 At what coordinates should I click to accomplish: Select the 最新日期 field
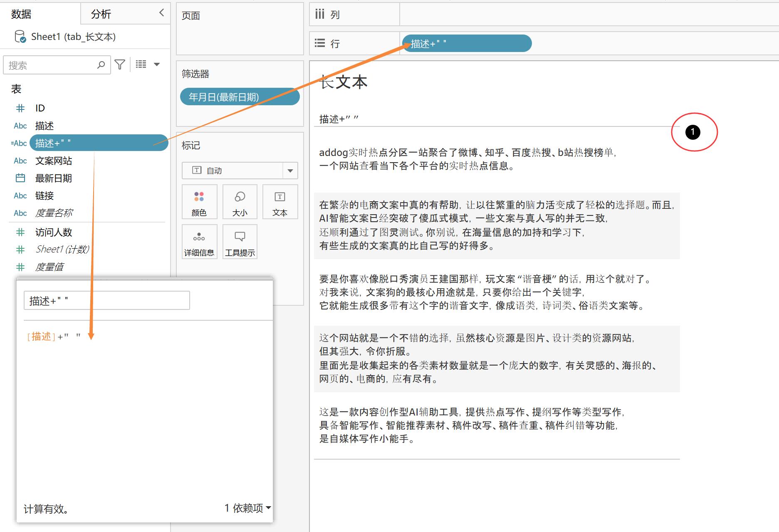click(54, 178)
